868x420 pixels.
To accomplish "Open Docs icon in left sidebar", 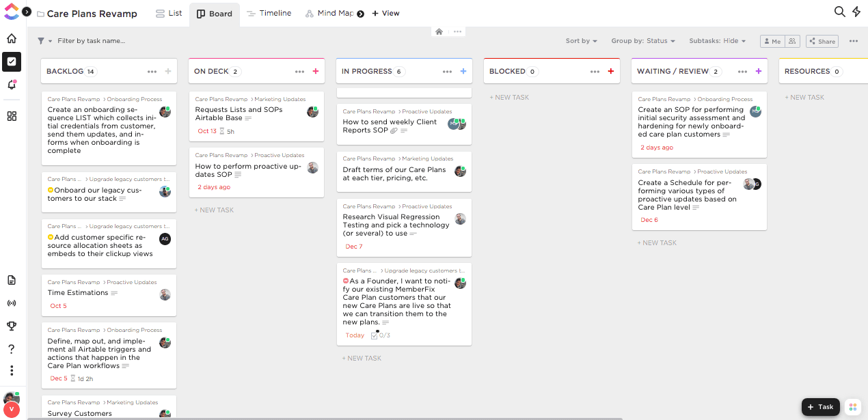I will pos(12,280).
